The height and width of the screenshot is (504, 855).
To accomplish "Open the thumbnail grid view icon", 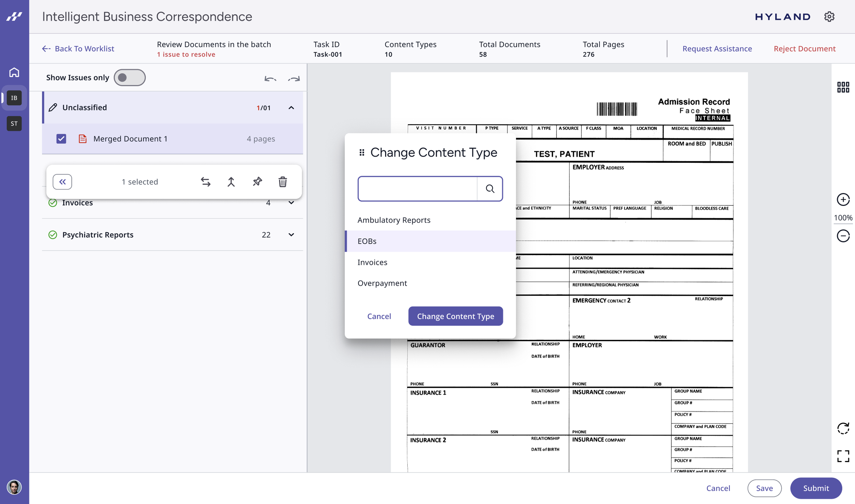I will (x=843, y=87).
